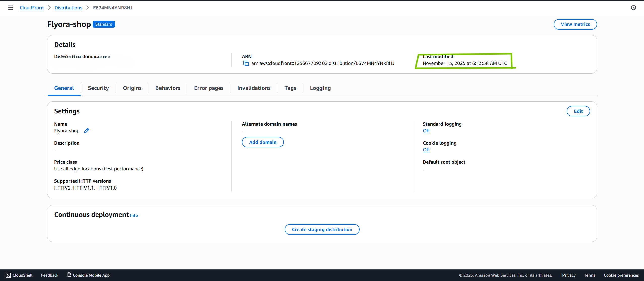The height and width of the screenshot is (281, 644).
Task: Edit the distribution settings
Action: pos(578,111)
